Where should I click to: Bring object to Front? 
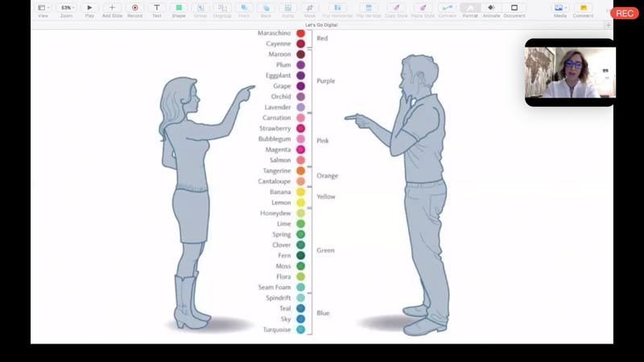pos(244,8)
